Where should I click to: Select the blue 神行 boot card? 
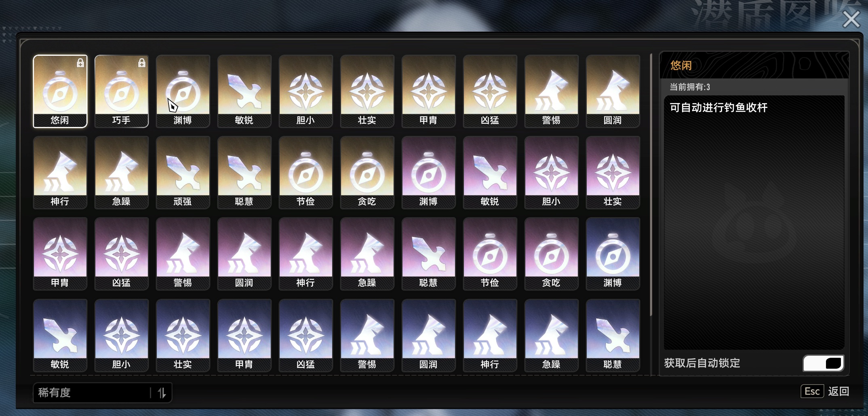coord(490,336)
